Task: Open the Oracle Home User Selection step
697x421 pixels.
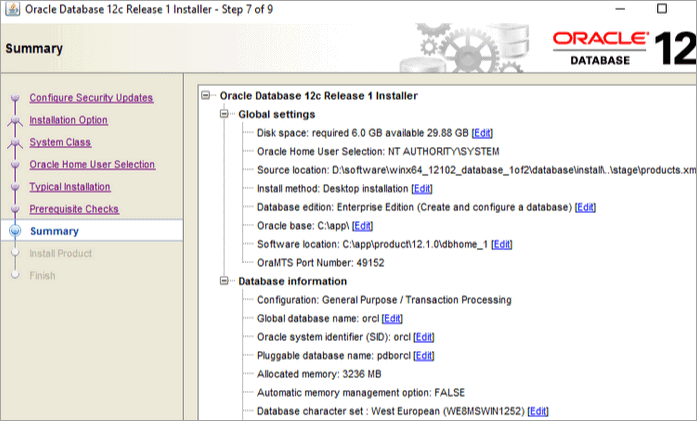Action: [x=92, y=164]
